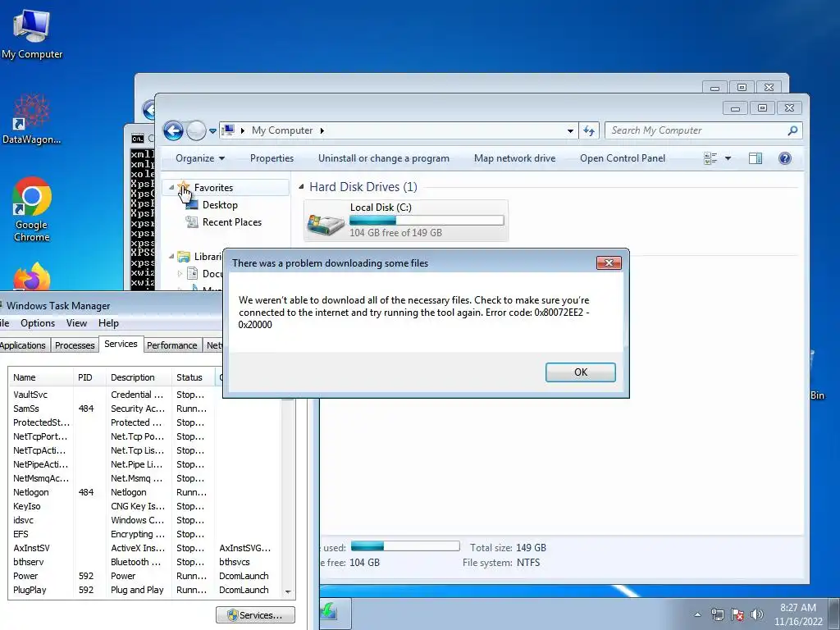This screenshot has width=840, height=630.
Task: Go back in My Computer explorer
Action: [173, 130]
